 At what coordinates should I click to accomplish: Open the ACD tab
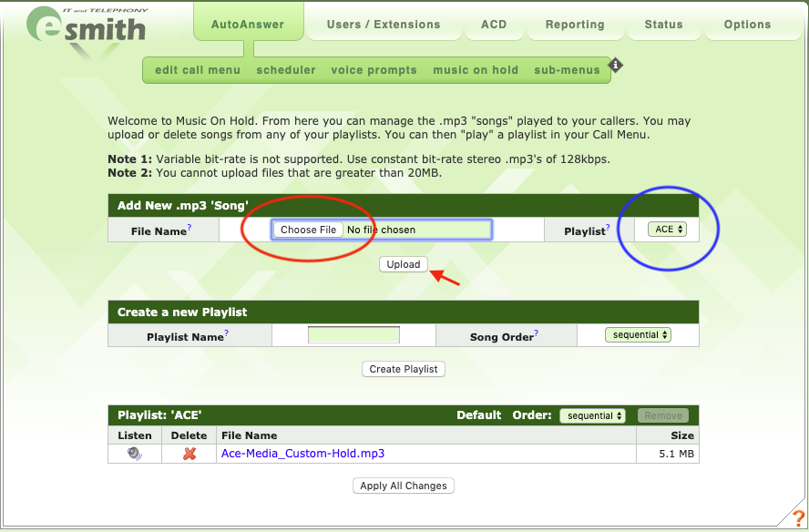pos(494,25)
